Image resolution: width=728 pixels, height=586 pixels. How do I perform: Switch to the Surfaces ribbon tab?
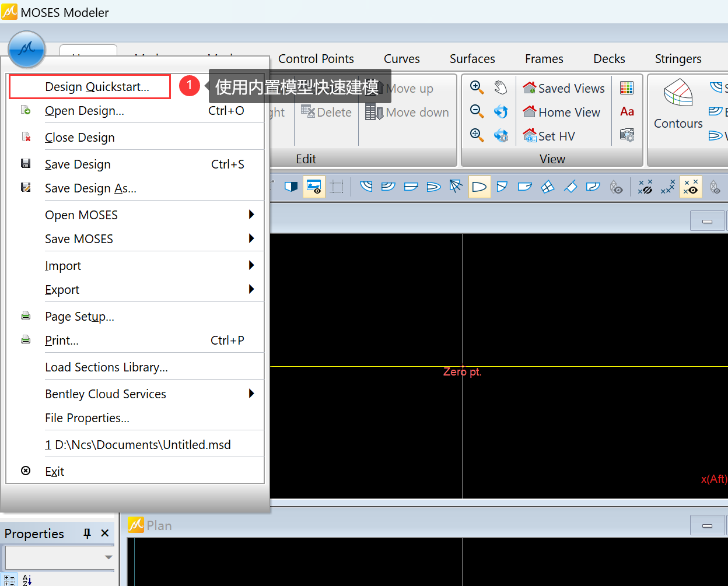point(472,59)
